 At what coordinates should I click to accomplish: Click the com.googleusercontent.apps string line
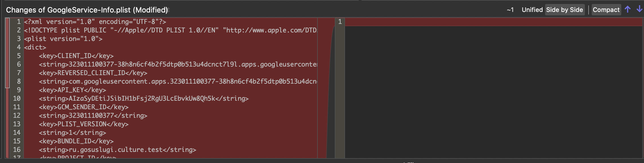pyautogui.click(x=178, y=81)
